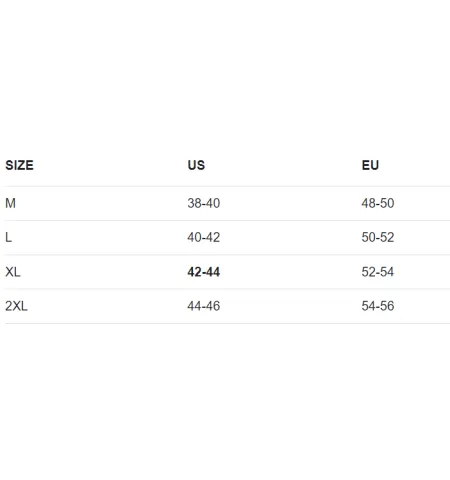Select the XL size row label
This screenshot has width=450, height=480.
coord(13,272)
